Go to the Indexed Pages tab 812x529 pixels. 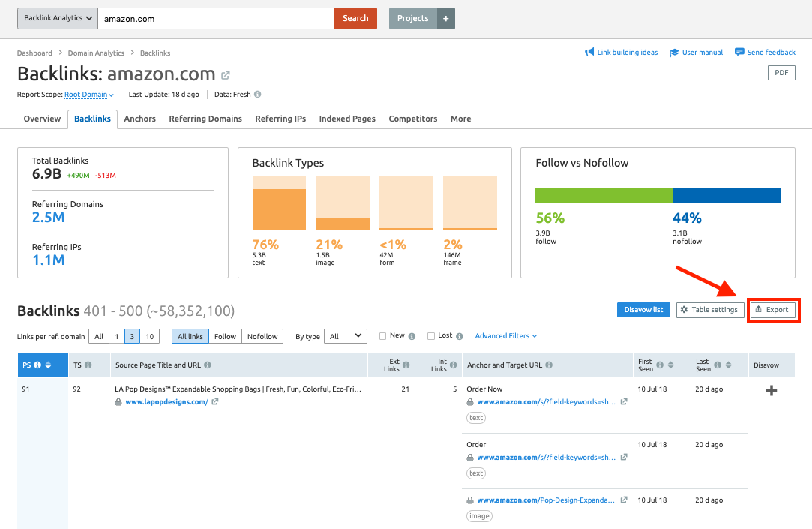tap(347, 119)
